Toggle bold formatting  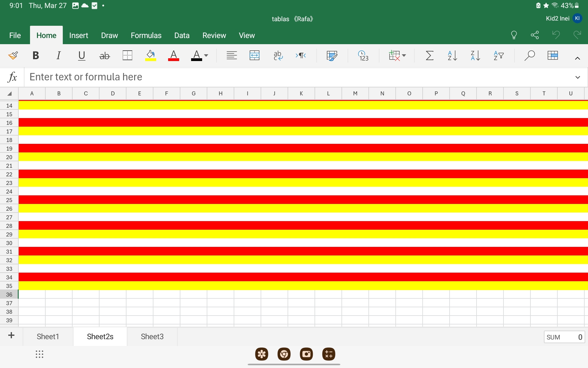[x=36, y=56]
